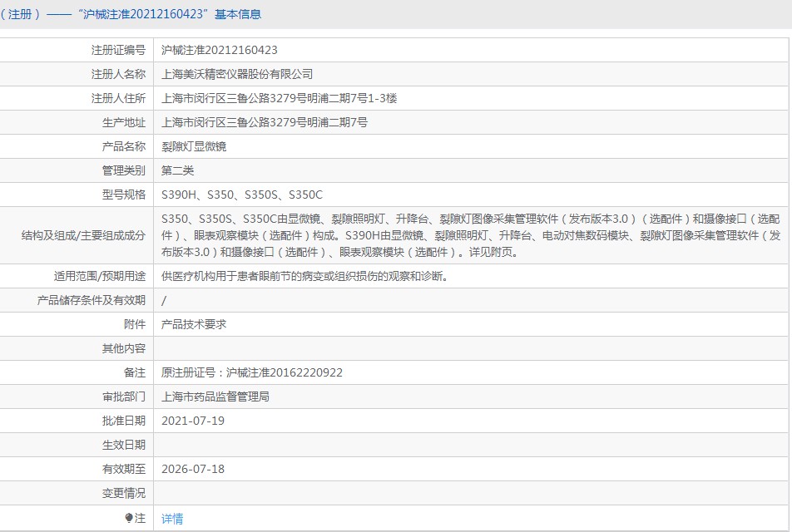Click the 备注 row label
The width and height of the screenshot is (792, 532).
(135, 372)
